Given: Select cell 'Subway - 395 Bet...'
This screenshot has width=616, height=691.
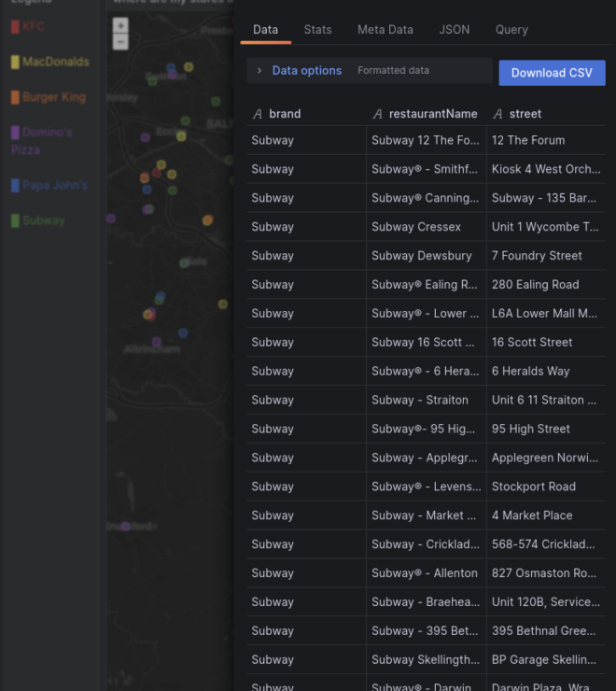Looking at the screenshot, I should pyautogui.click(x=427, y=631).
